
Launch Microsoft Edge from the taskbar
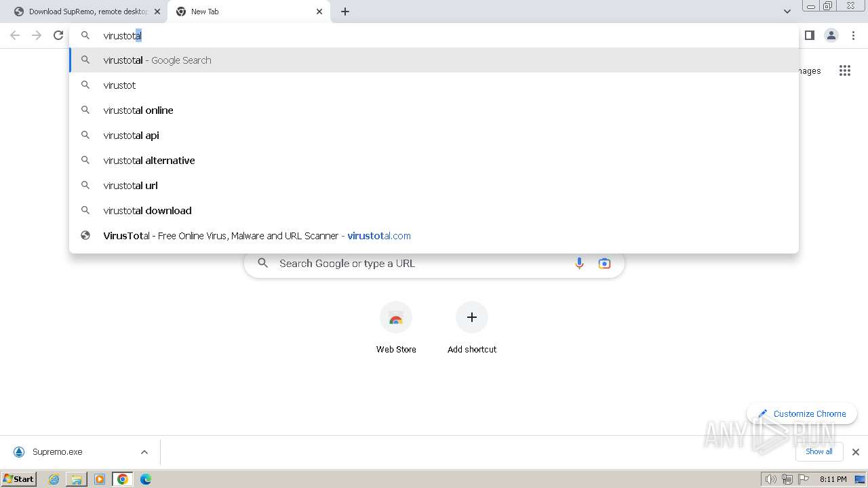[146, 479]
